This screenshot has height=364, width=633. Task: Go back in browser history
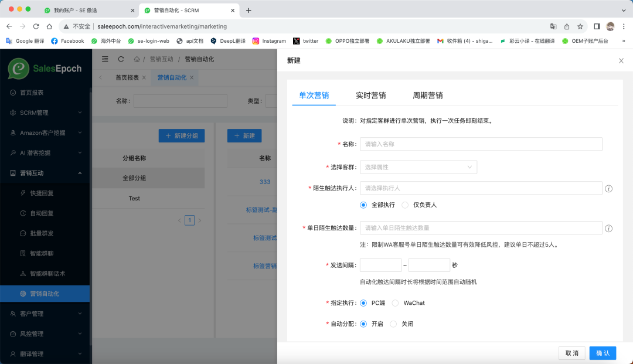[x=9, y=26]
